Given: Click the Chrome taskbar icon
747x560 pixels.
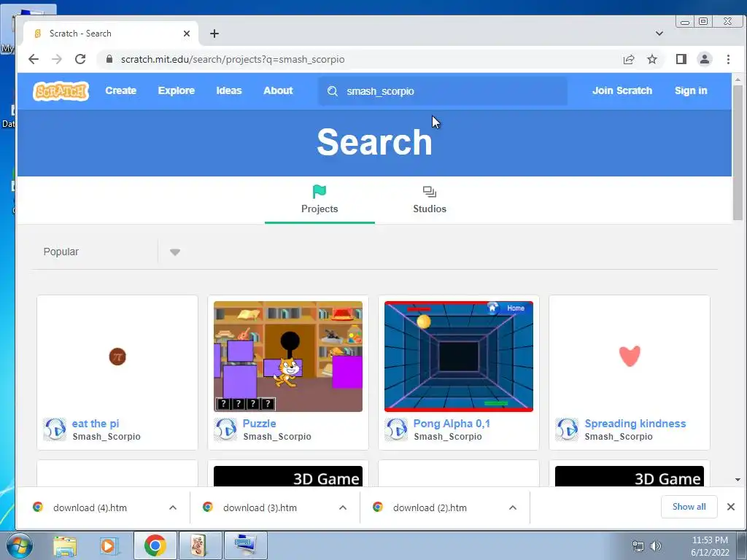Looking at the screenshot, I should [155, 545].
